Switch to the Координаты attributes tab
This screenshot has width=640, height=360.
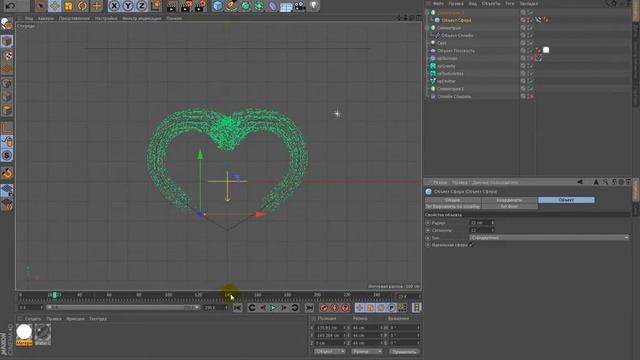pyautogui.click(x=509, y=200)
